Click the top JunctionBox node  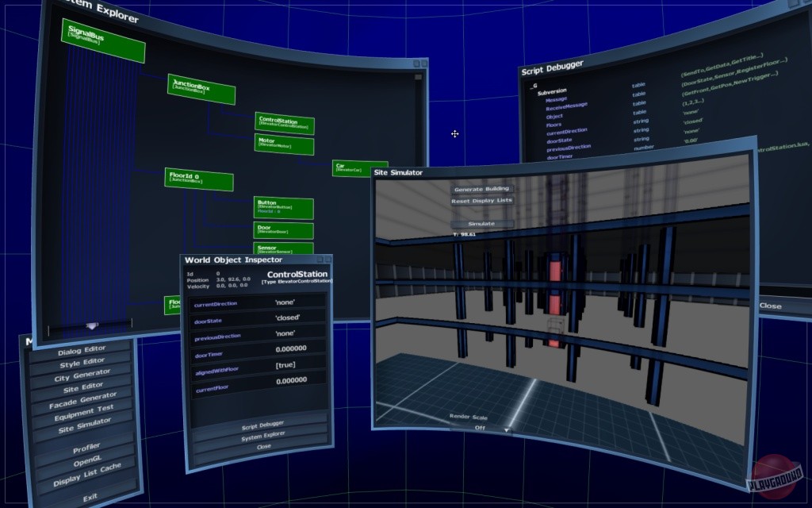point(201,89)
